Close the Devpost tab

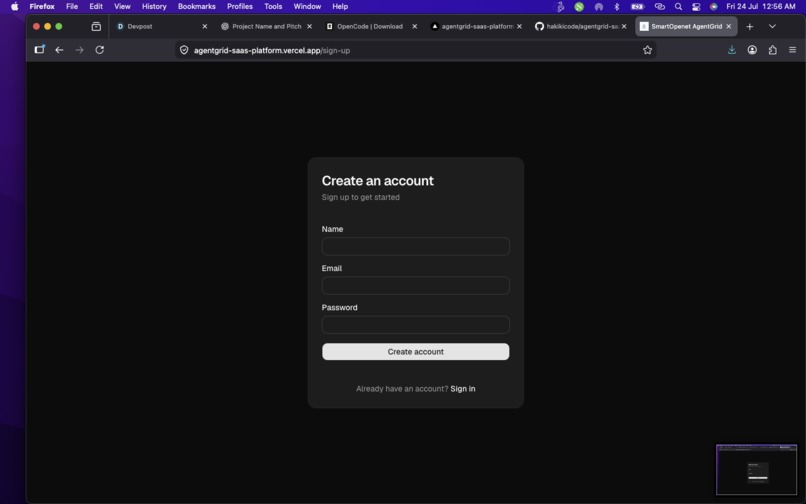205,26
